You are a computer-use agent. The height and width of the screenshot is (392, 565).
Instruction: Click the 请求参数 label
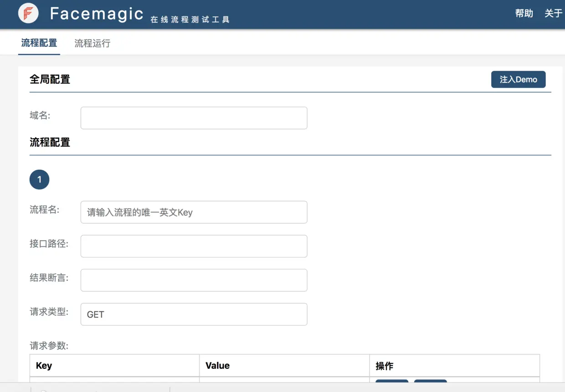click(x=49, y=346)
